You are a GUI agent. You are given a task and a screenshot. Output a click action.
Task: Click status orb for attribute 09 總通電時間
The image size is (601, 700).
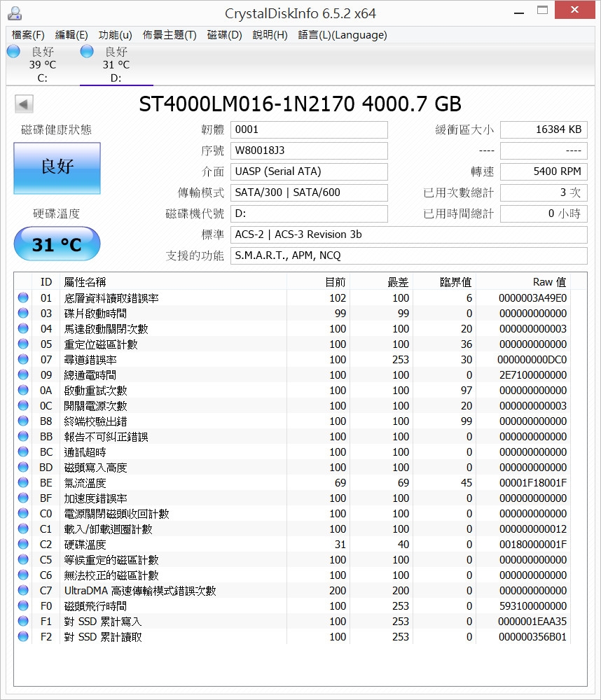pyautogui.click(x=23, y=375)
